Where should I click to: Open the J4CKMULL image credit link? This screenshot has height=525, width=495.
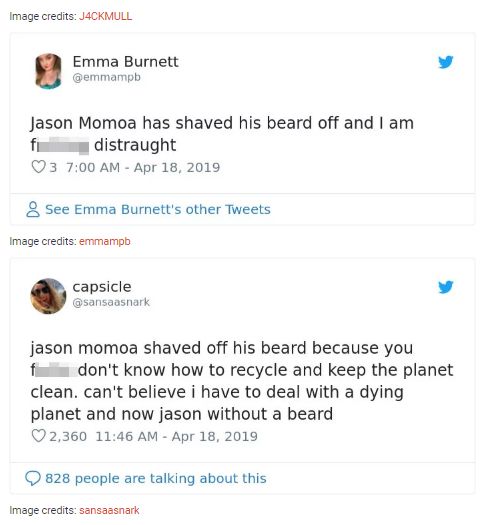(105, 16)
